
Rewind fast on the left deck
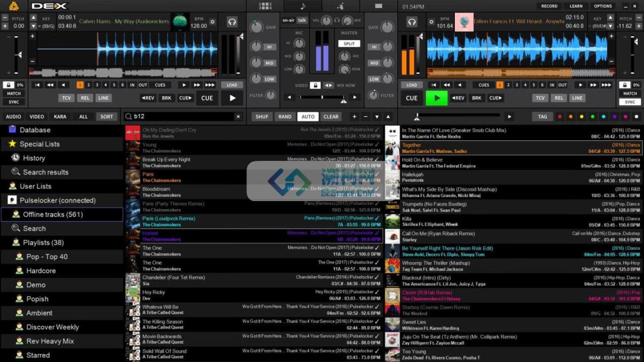pyautogui.click(x=50, y=85)
